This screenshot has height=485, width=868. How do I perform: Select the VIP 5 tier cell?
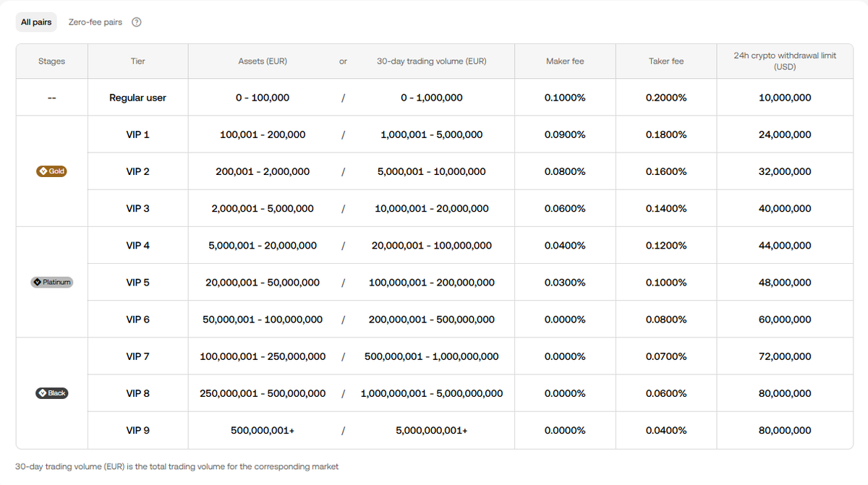(138, 282)
